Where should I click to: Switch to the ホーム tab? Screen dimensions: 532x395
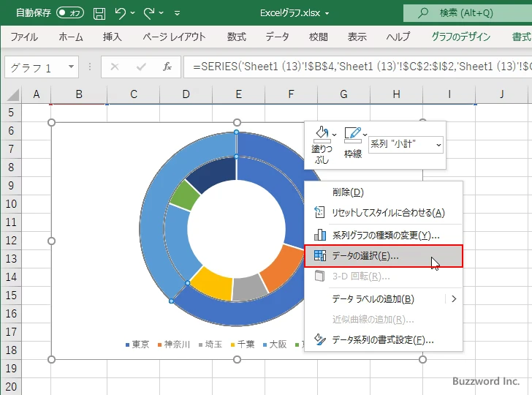coord(71,37)
